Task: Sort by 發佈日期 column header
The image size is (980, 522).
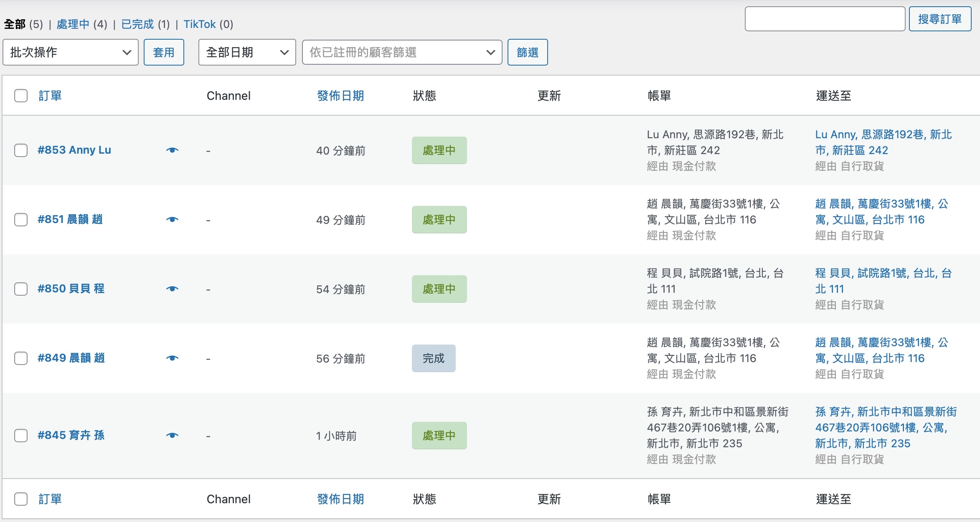Action: (340, 96)
